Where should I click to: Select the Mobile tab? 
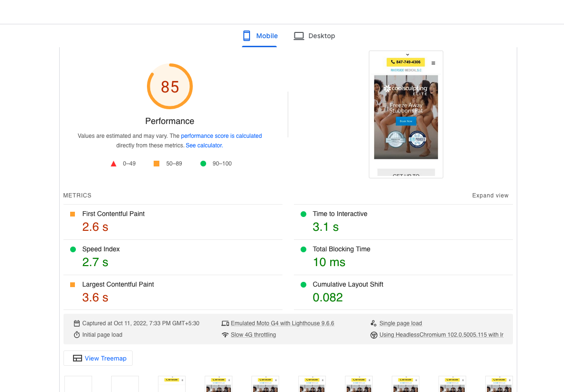(260, 36)
